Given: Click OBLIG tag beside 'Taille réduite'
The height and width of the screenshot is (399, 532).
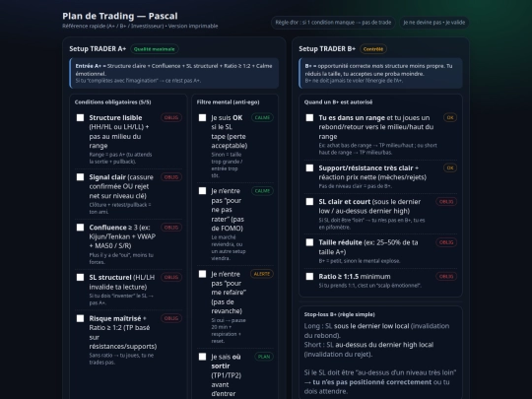Looking at the screenshot, I should (446, 242).
